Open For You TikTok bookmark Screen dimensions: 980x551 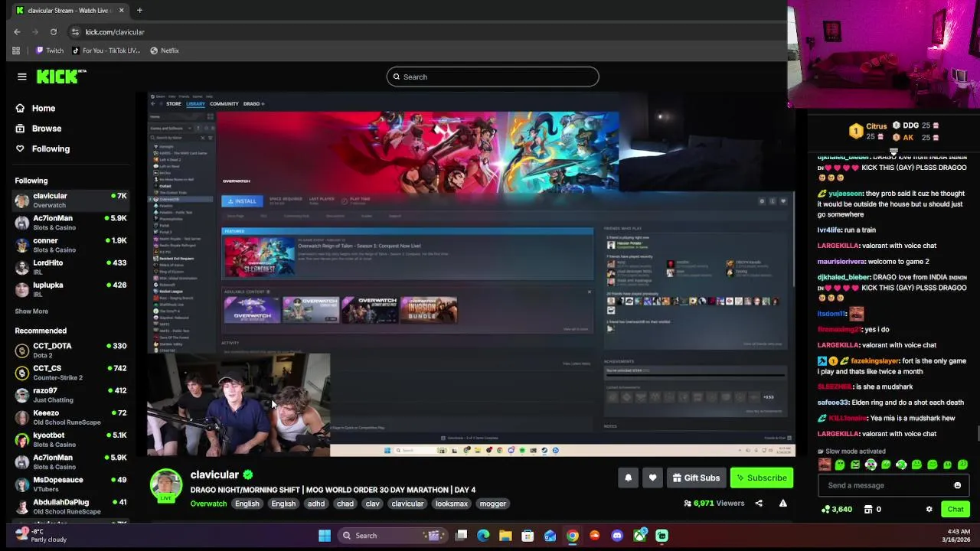[x=106, y=51]
